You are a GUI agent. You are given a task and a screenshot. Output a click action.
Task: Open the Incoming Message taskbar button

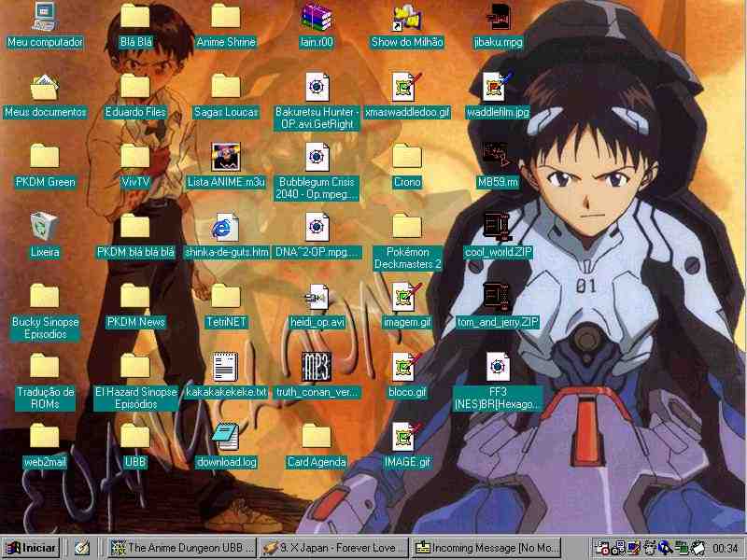click(x=486, y=548)
